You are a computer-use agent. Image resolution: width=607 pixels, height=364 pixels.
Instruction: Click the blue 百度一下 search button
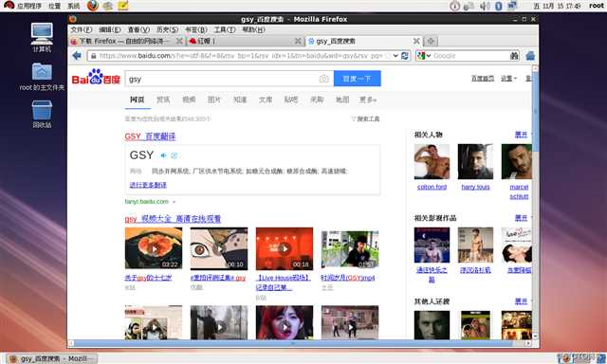(357, 79)
